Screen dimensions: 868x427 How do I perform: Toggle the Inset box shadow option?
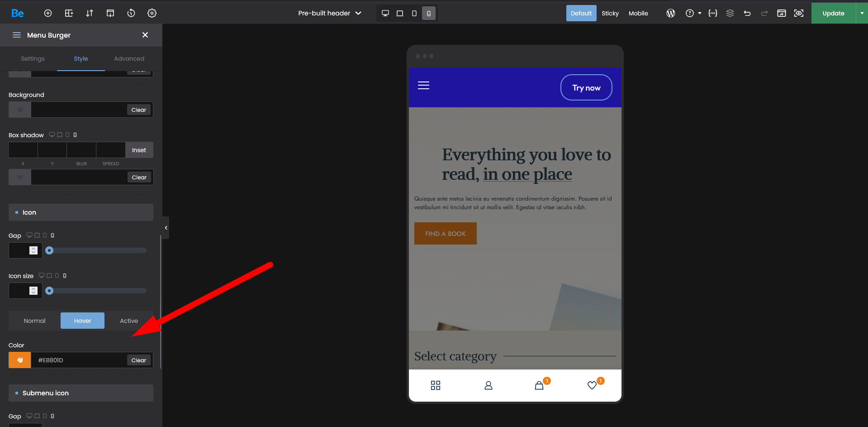click(x=139, y=150)
